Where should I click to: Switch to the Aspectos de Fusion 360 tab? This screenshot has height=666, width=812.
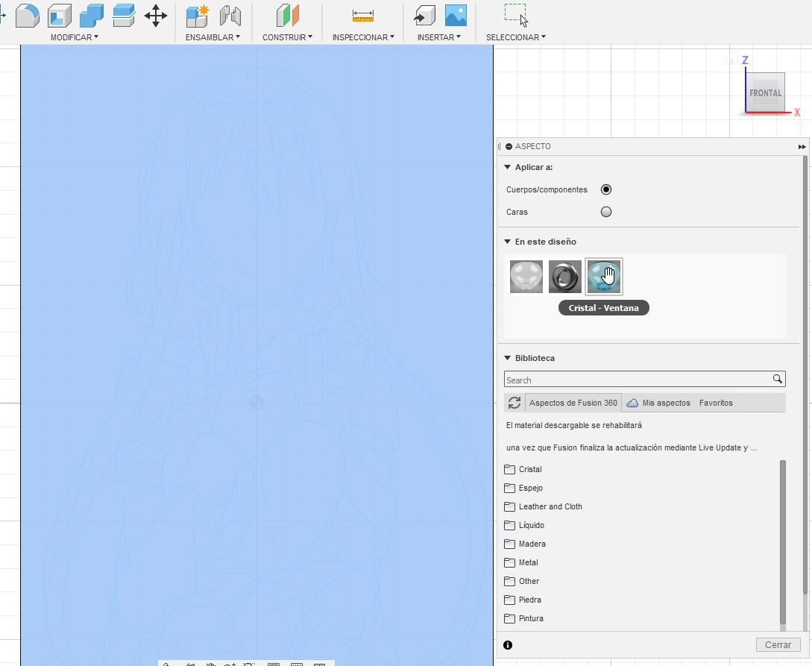click(x=573, y=403)
